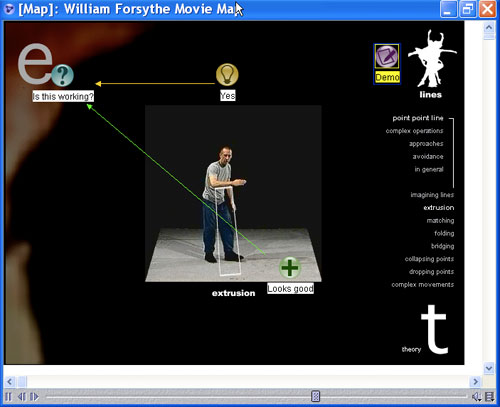Click the dancer video thumbnail

(233, 193)
